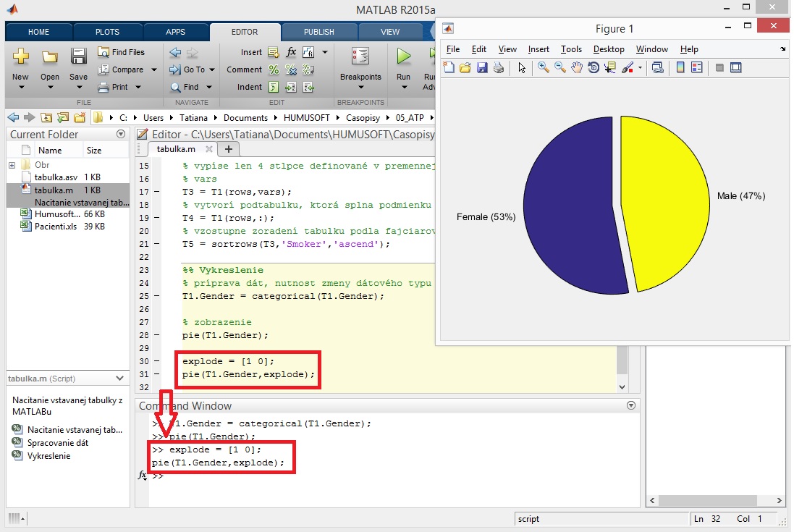
Task: Click the fixed-point data insert icon
Action: pos(308,52)
